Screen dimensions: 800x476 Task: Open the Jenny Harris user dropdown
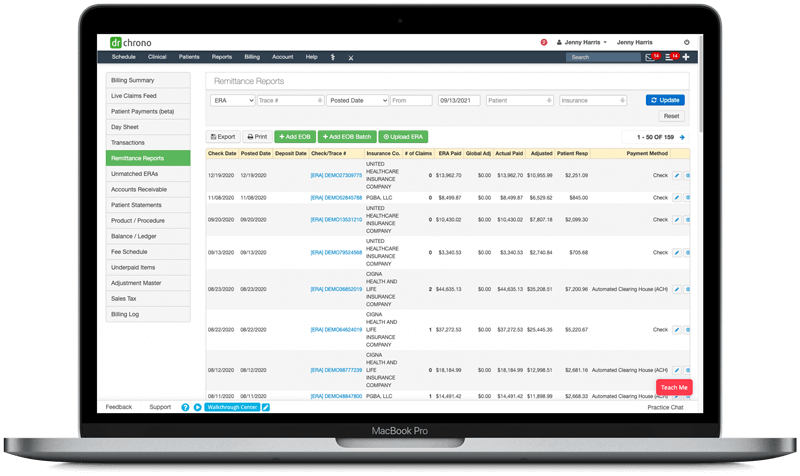582,42
